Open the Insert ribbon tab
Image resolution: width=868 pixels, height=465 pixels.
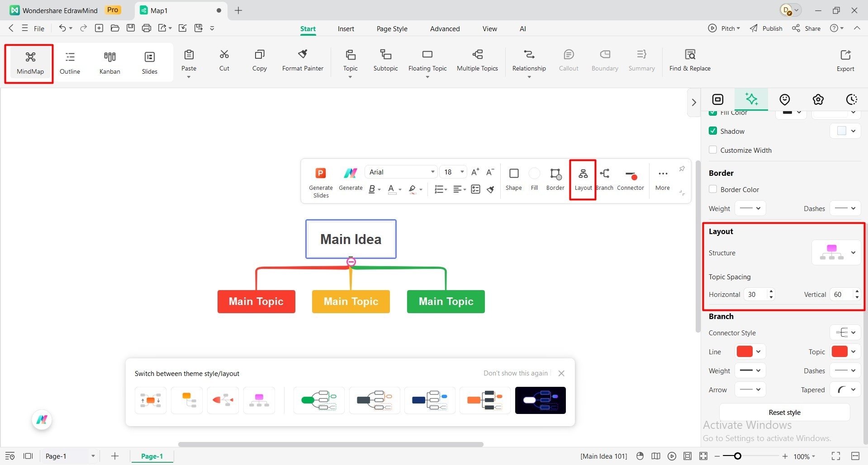pos(346,28)
